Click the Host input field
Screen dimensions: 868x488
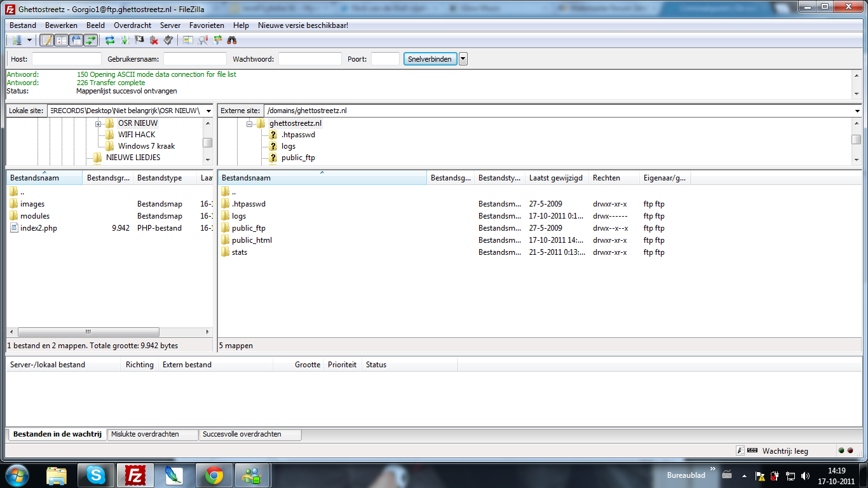(67, 59)
